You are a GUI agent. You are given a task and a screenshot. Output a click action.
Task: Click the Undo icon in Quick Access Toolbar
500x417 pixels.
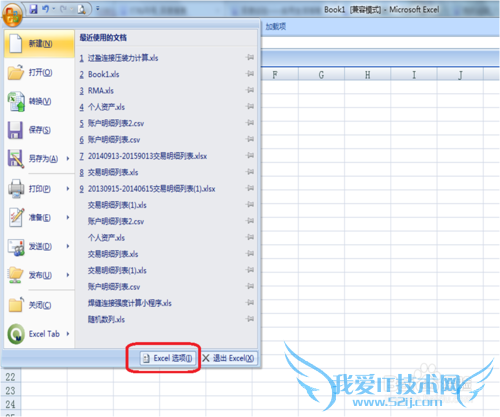[x=46, y=9]
